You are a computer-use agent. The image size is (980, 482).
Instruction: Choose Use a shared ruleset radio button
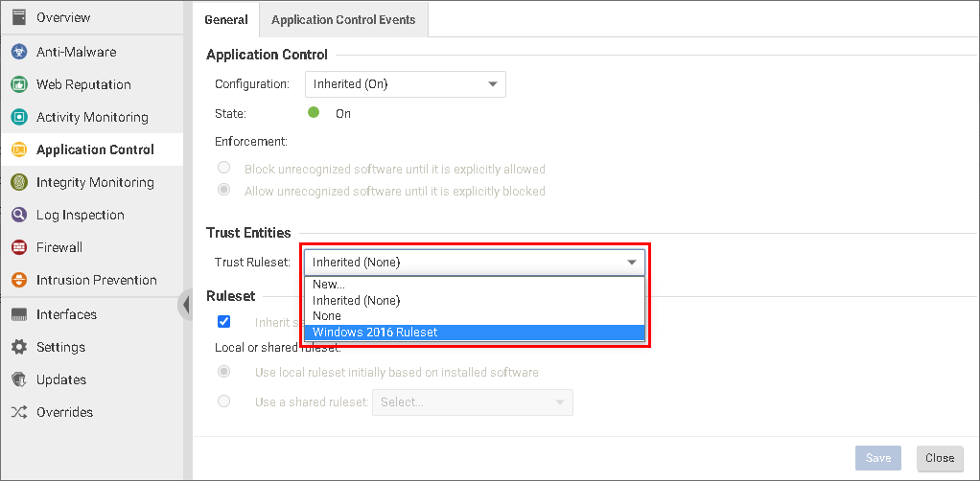point(223,402)
